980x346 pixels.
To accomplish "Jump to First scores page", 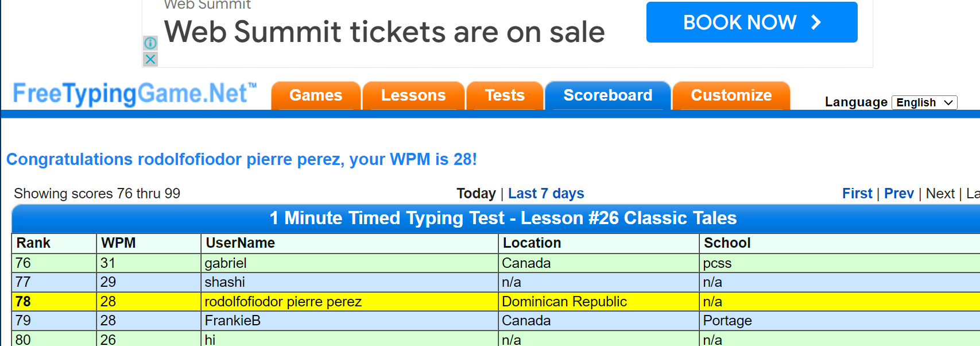I will (x=857, y=194).
